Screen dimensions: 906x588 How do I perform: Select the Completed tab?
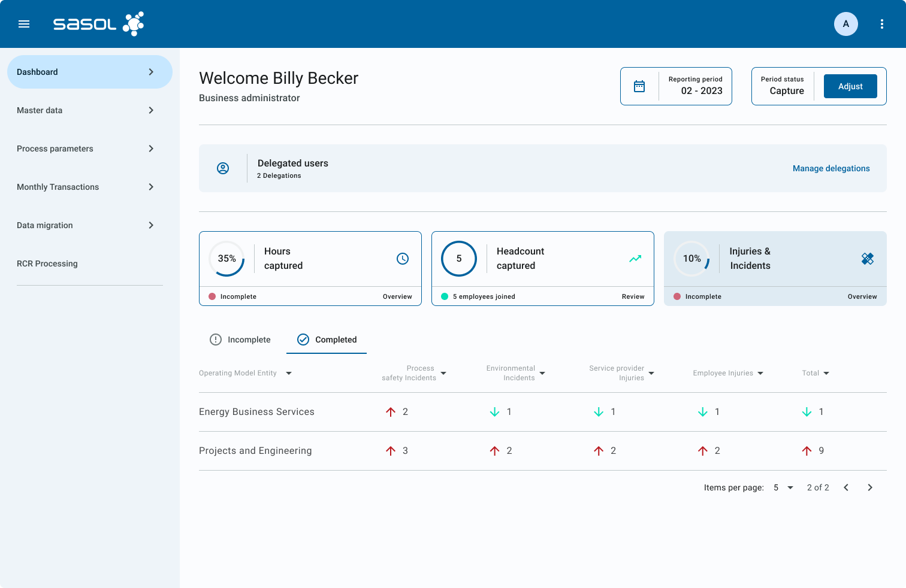[327, 340]
